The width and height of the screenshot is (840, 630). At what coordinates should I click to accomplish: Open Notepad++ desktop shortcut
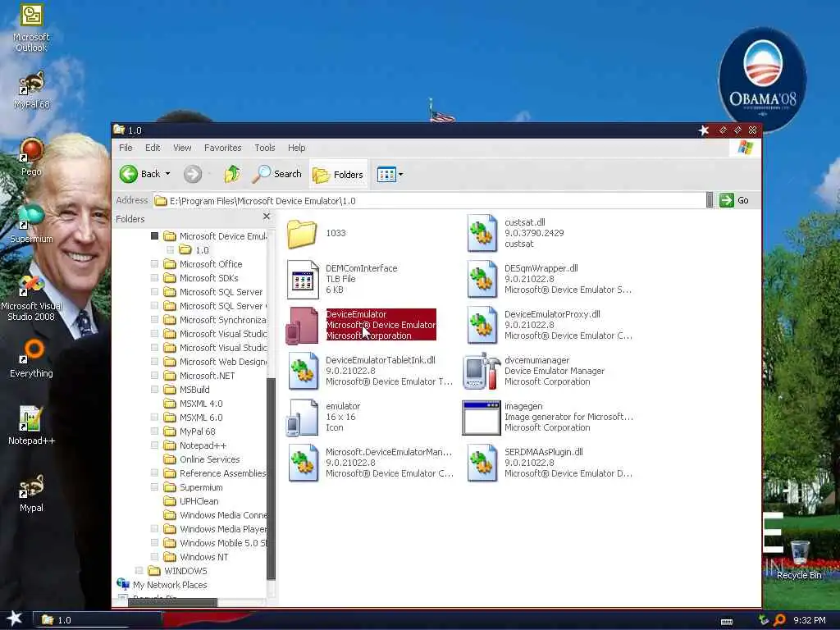[x=31, y=426]
